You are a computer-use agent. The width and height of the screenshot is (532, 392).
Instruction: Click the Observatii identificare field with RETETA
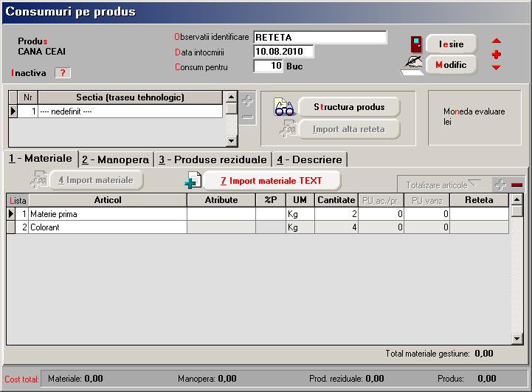[320, 38]
